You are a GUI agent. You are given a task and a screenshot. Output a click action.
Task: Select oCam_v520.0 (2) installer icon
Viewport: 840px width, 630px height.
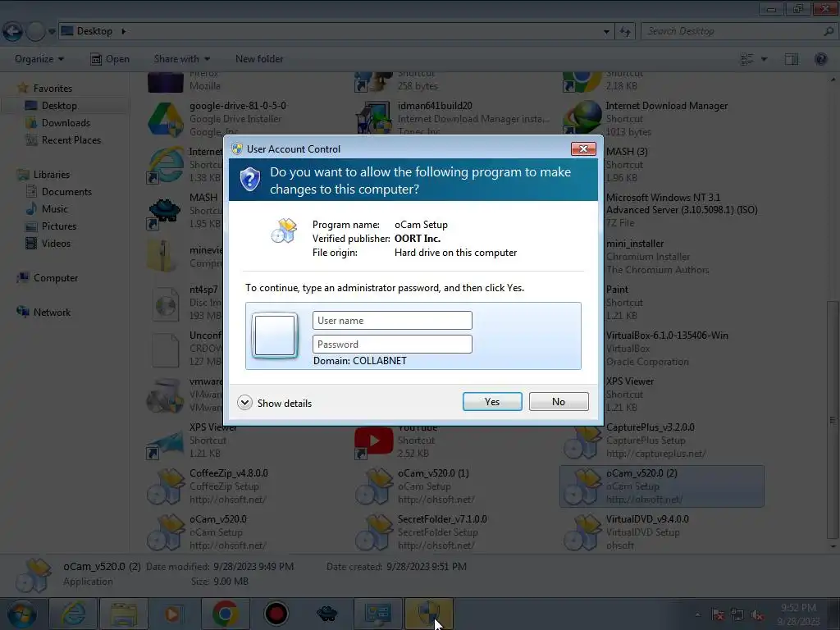[582, 486]
